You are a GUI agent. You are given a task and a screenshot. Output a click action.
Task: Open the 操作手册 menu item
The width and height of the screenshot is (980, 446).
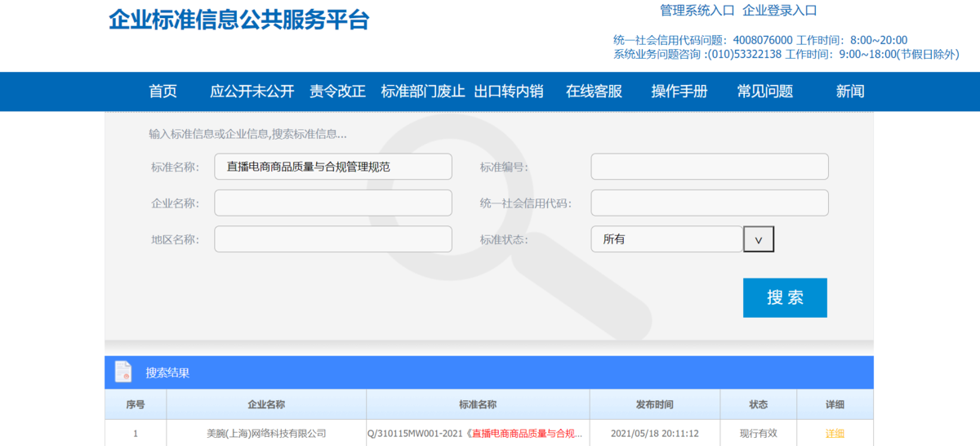pos(679,91)
